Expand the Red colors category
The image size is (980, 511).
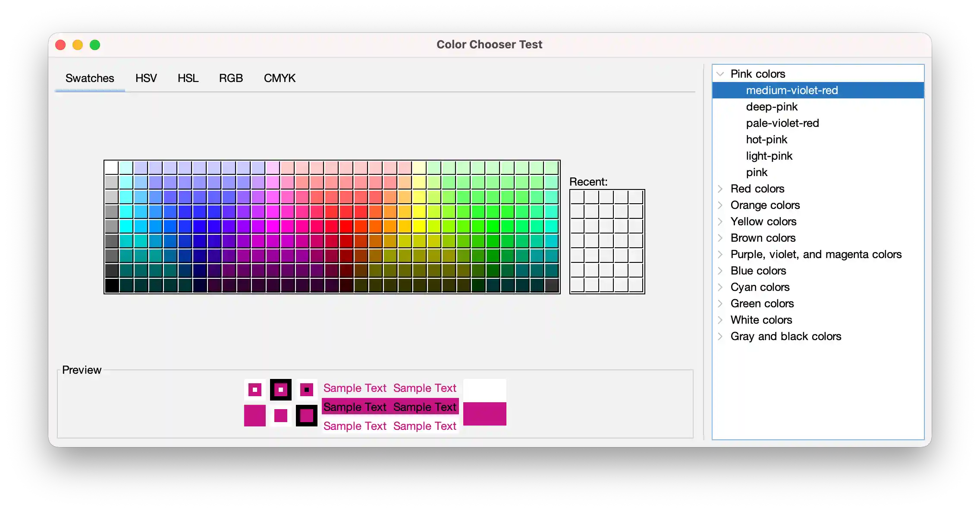(x=720, y=189)
